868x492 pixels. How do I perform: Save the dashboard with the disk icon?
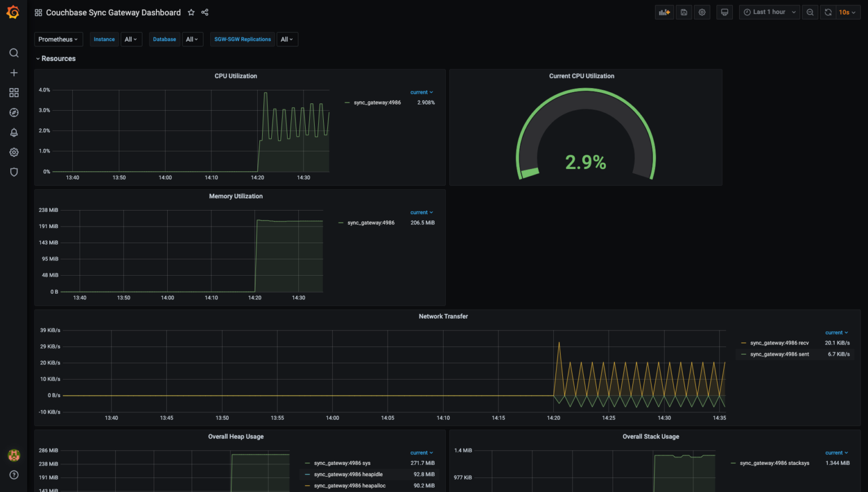[x=684, y=12]
